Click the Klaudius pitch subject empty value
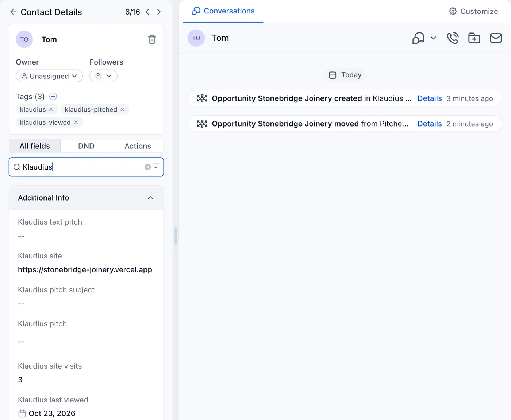Screen dimensions: 511x420 [x=21, y=304]
